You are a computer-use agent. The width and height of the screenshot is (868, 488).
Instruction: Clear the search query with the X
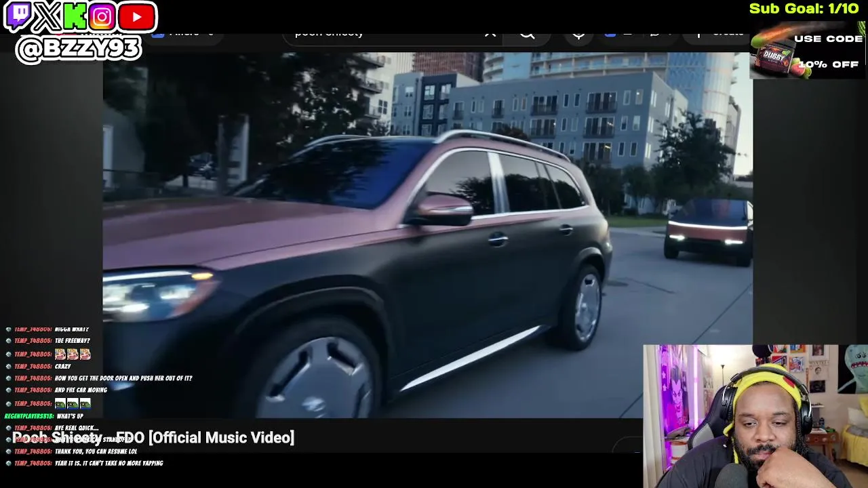[490, 33]
